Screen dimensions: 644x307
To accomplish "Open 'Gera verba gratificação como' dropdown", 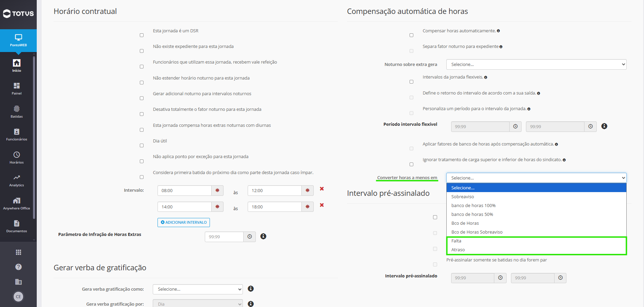I will click(198, 289).
